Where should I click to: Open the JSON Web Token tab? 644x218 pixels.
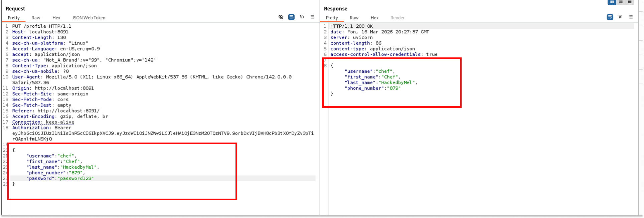pyautogui.click(x=89, y=18)
